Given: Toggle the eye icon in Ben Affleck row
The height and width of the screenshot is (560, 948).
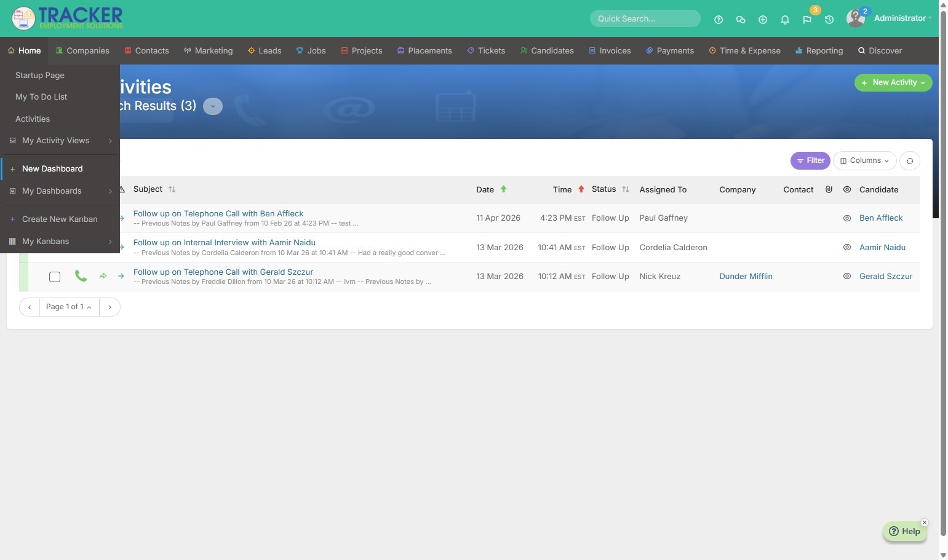Looking at the screenshot, I should (846, 218).
